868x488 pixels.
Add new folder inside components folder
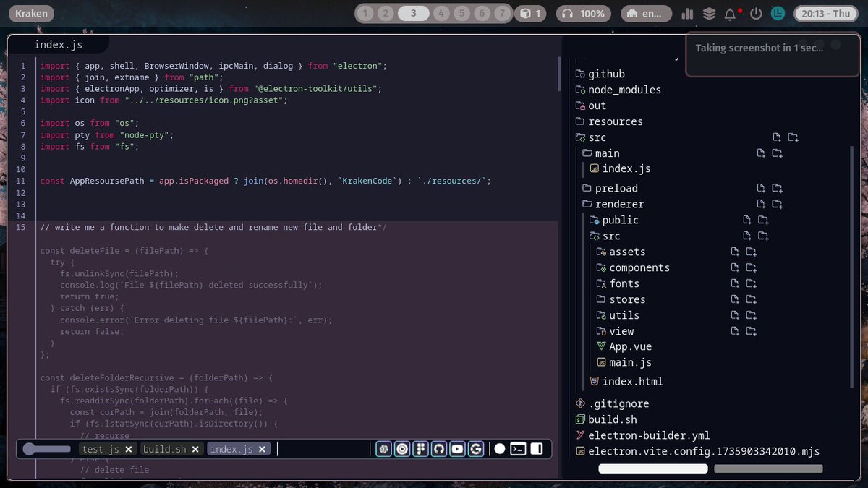[752, 267]
